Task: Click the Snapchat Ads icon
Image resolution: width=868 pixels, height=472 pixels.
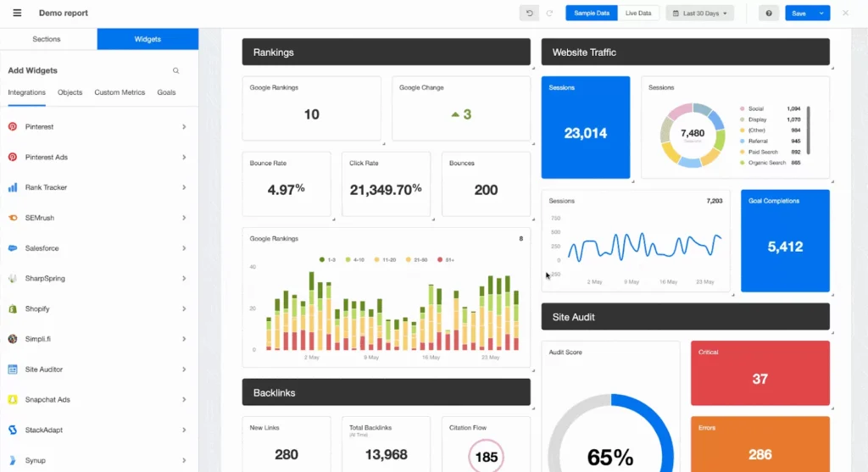Action: pyautogui.click(x=13, y=400)
